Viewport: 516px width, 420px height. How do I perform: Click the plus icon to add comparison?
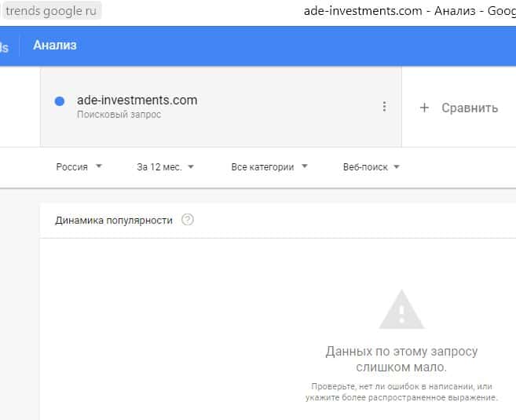pyautogui.click(x=424, y=108)
